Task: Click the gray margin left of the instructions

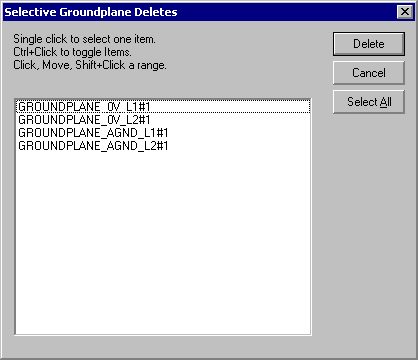Action: 8,52
